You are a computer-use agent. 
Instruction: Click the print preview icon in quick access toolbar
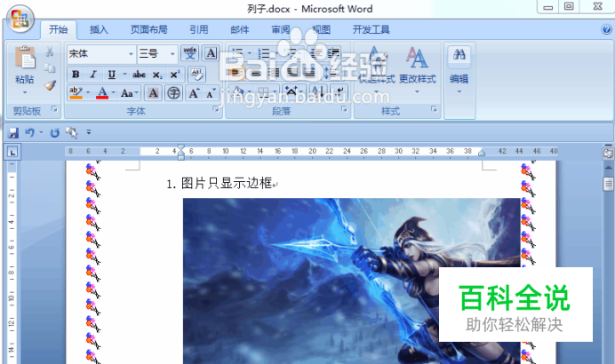(71, 133)
